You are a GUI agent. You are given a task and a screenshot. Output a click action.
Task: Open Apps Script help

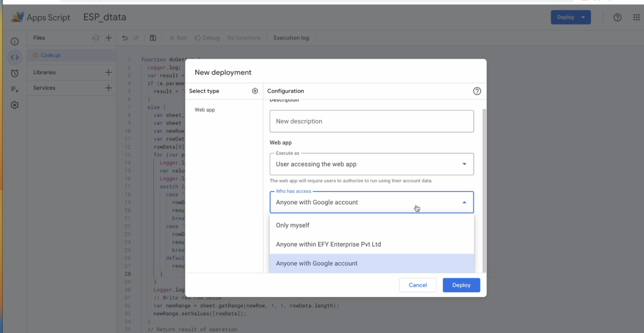[617, 18]
